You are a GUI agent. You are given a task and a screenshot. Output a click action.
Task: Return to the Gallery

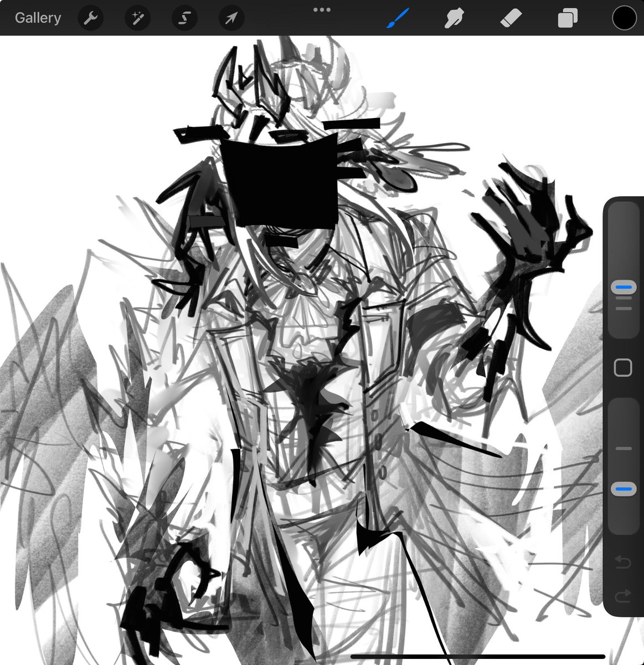(x=38, y=18)
